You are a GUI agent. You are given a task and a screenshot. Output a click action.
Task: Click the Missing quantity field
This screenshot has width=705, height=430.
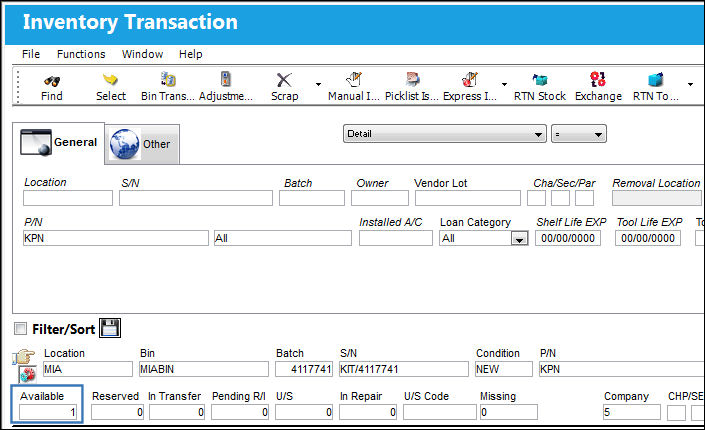509,412
